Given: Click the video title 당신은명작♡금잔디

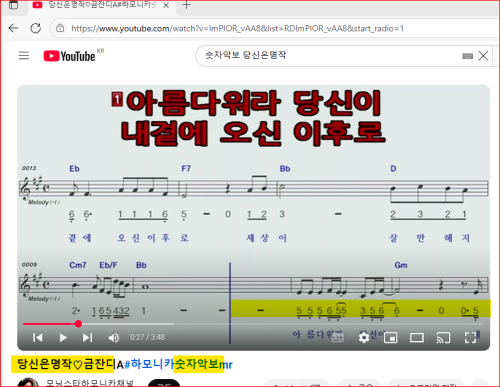Looking at the screenshot, I should click(x=66, y=364).
